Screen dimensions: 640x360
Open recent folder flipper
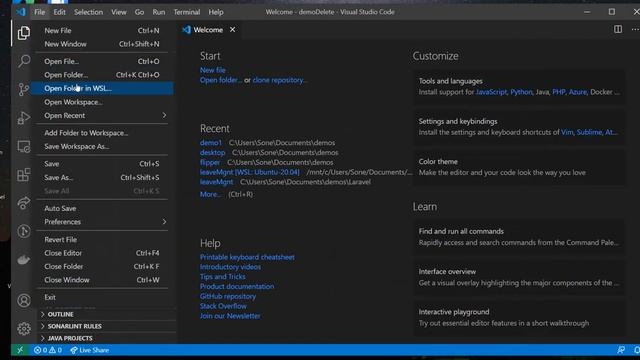[x=210, y=162]
